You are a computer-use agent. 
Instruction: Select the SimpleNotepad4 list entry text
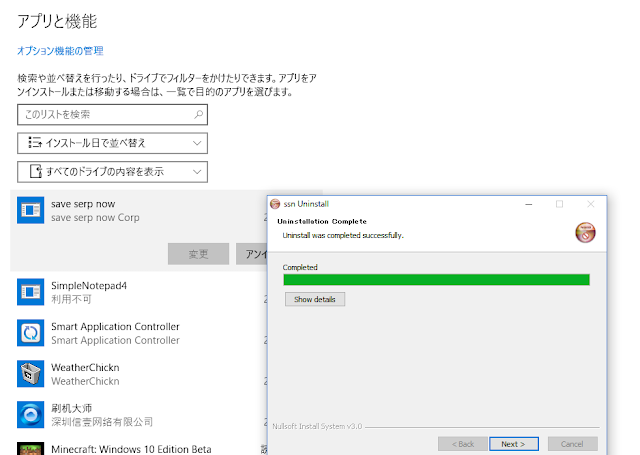(89, 285)
